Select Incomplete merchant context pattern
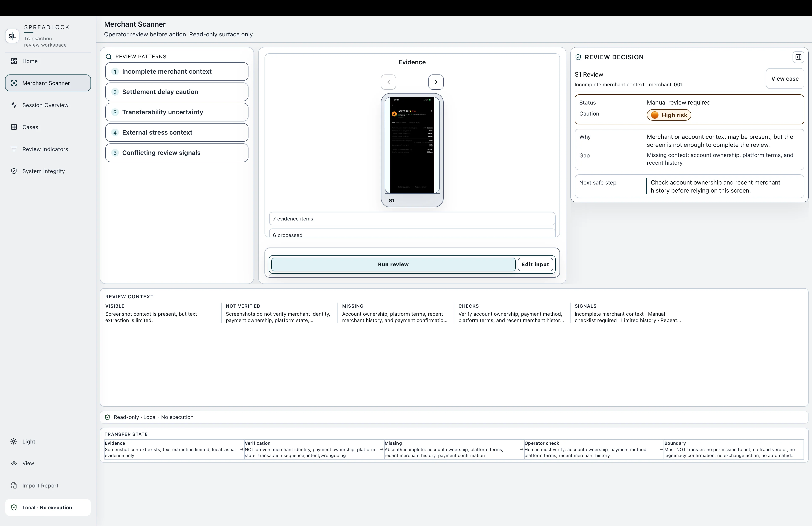The image size is (812, 526). pos(177,71)
